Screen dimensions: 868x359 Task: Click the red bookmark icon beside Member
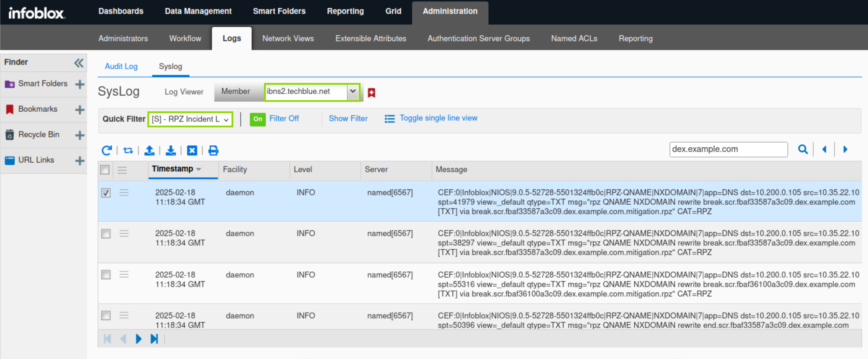(371, 93)
